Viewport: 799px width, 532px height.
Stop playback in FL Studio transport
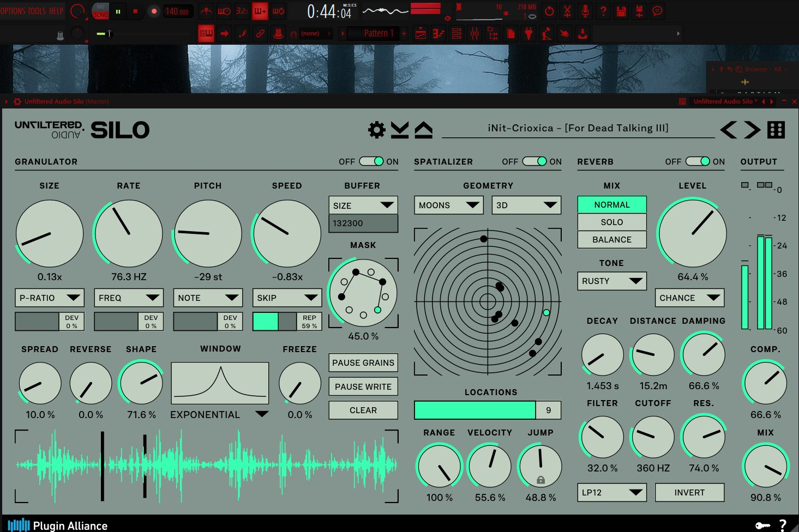135,11
